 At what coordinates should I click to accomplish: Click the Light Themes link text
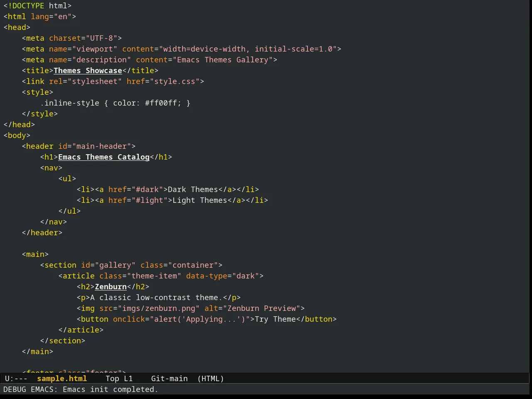coord(200,200)
